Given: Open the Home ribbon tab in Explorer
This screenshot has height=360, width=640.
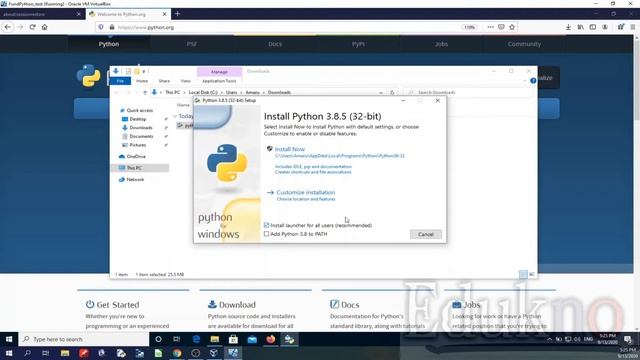Looking at the screenshot, I should [142, 81].
